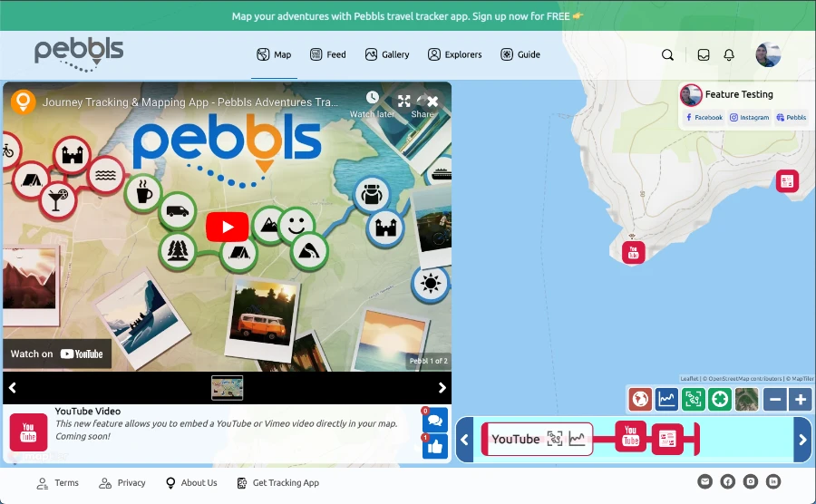Screen dimensions: 816x504
Task: Open the Terms footer link
Action: (58, 483)
